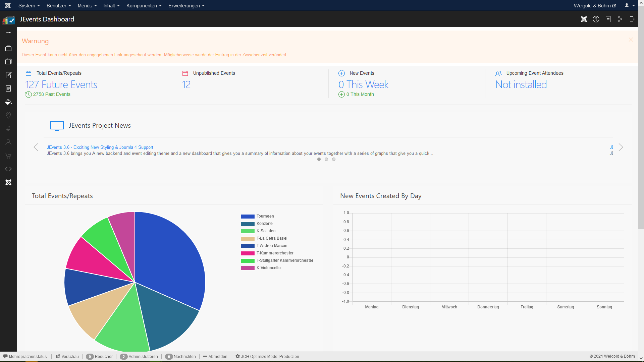Click Administratoren counter in status bar
The height and width of the screenshot is (362, 644).
pos(139,356)
